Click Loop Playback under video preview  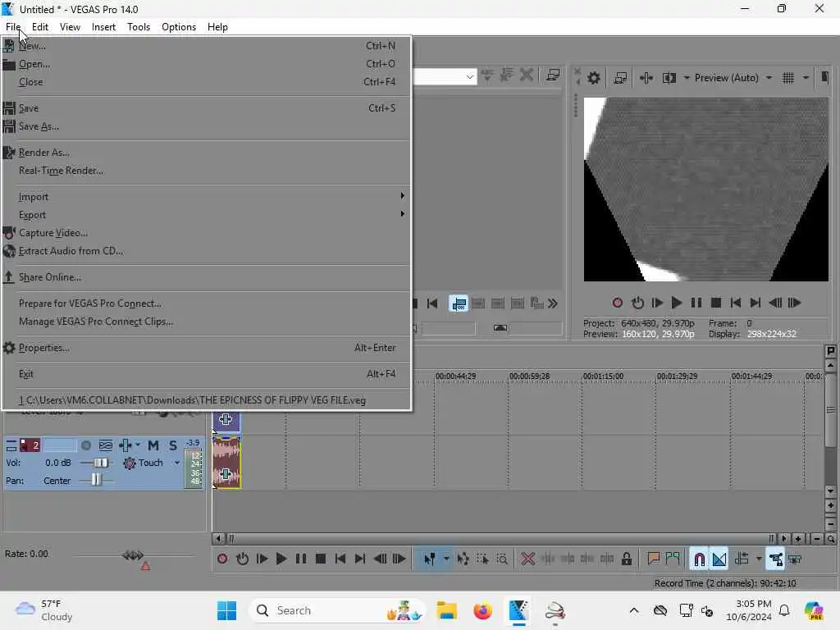pyautogui.click(x=637, y=304)
